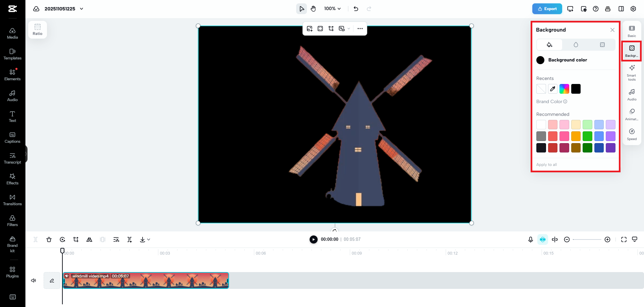
Task: Open the editor settings hexagon icon
Action: [x=633, y=9]
